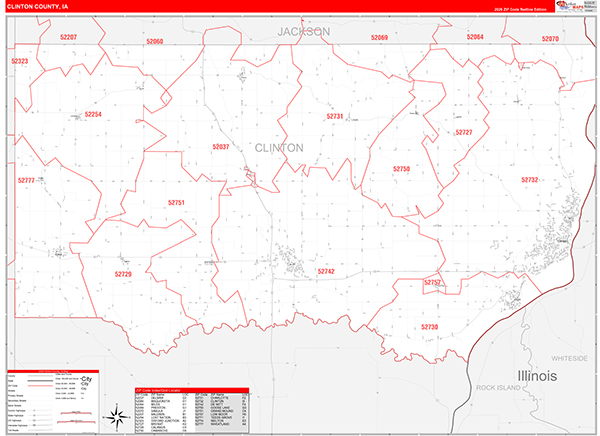This screenshot has width=600, height=436.
Task: Select the ZIP label 52207
Action: [68, 37]
